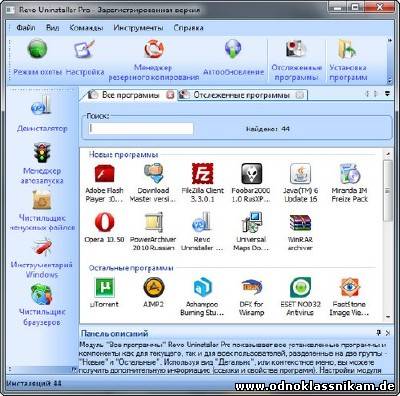
Task: Select the Miranda IM Freize Pack icon
Action: 349,173
